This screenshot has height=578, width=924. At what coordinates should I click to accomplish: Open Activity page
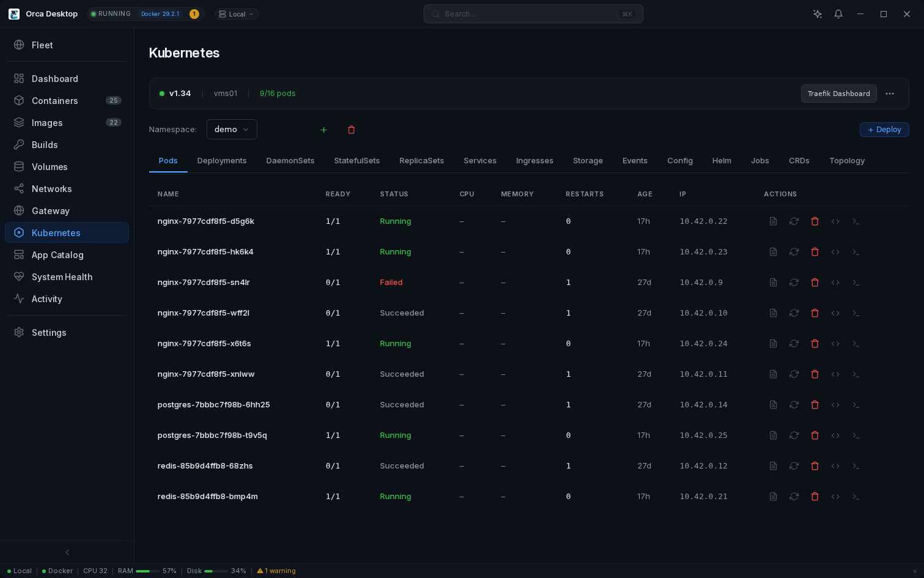67,299
